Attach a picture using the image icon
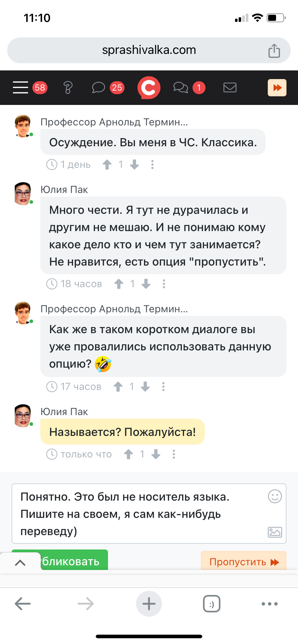 (275, 532)
